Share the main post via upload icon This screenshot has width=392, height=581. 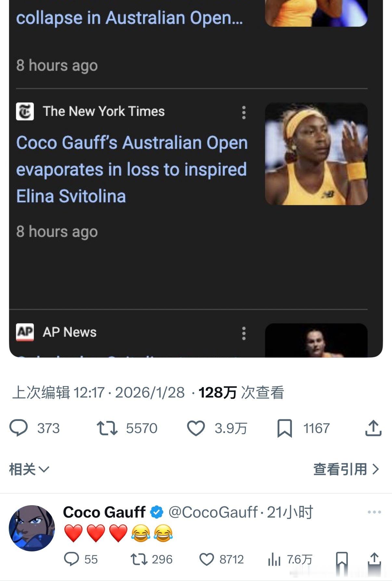click(373, 428)
